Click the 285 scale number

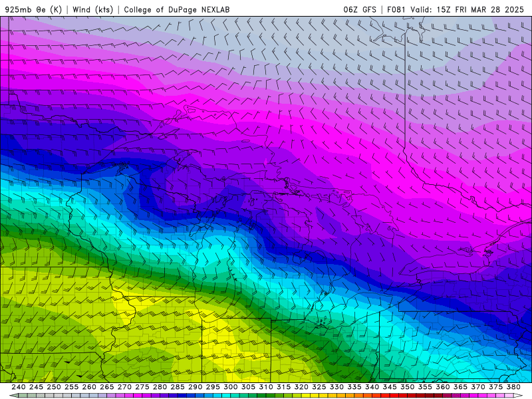pos(178,387)
